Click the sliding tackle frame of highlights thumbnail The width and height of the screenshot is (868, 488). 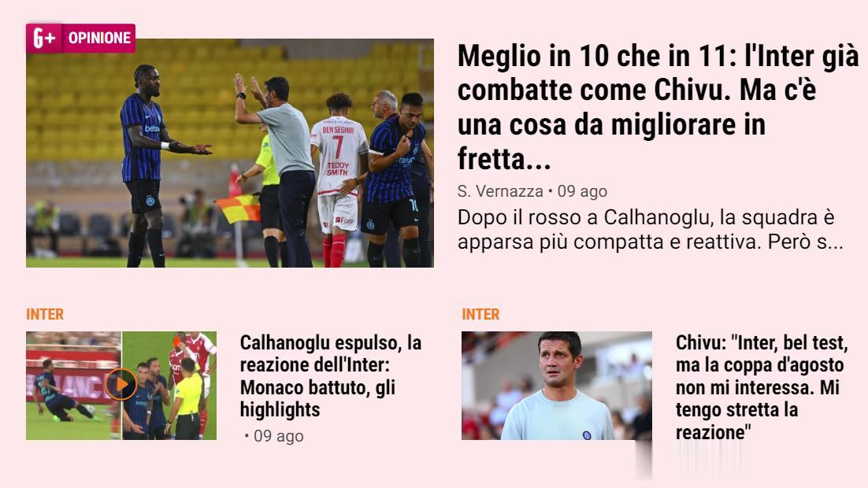point(73,386)
